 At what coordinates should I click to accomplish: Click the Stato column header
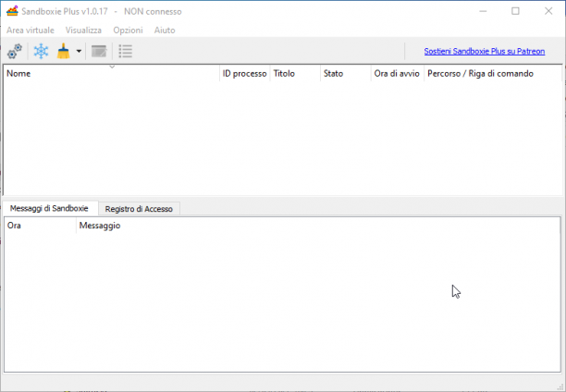pos(346,74)
